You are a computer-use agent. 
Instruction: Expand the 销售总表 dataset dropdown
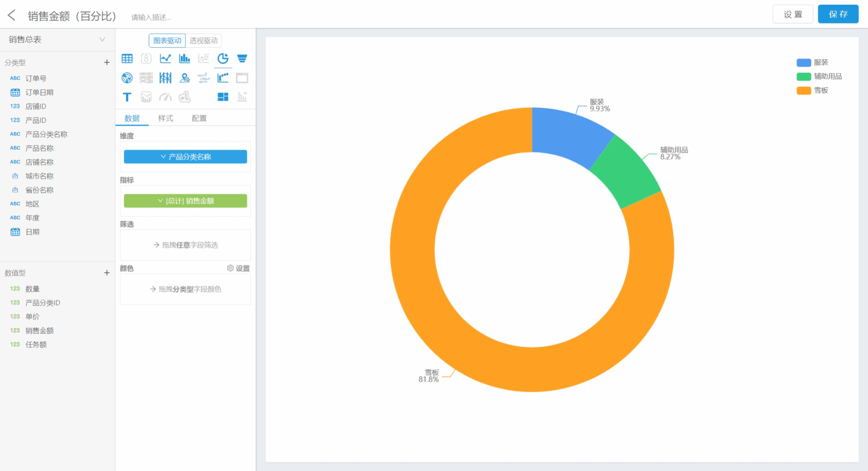tap(102, 39)
